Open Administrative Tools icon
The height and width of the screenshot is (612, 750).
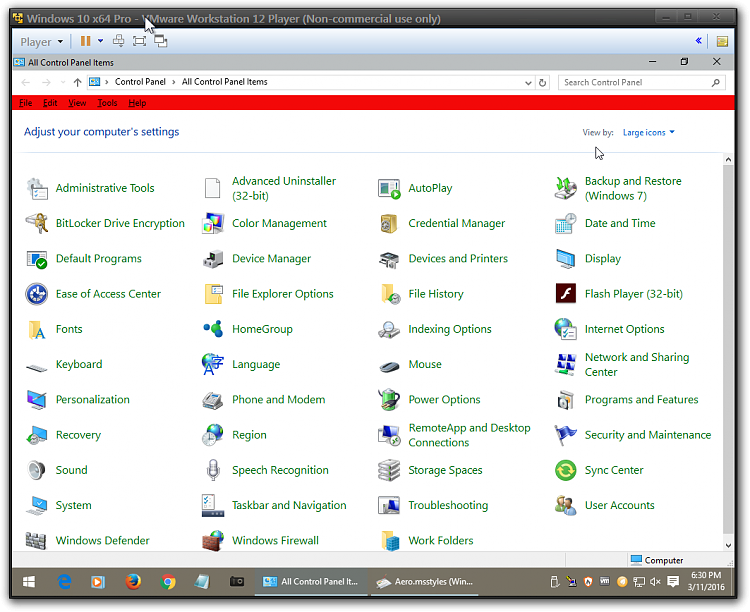[x=37, y=189]
